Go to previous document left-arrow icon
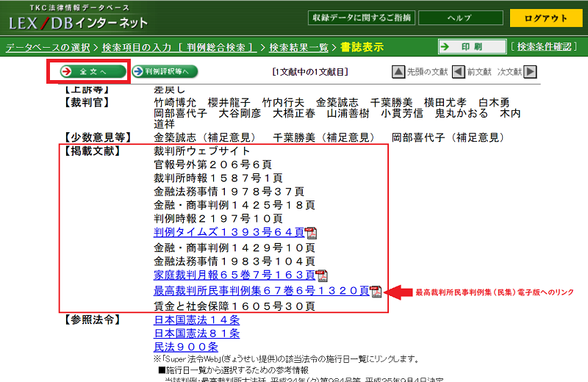 pos(458,71)
